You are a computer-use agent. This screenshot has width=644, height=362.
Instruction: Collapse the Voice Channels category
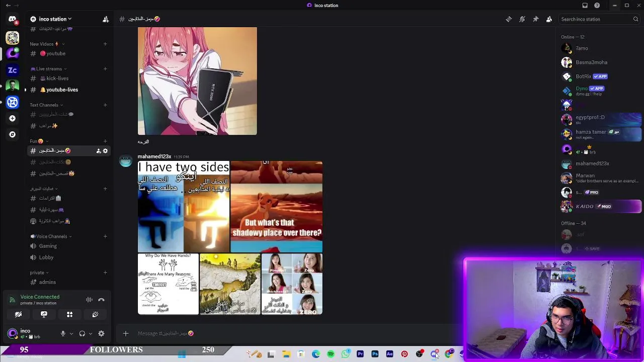click(50, 236)
